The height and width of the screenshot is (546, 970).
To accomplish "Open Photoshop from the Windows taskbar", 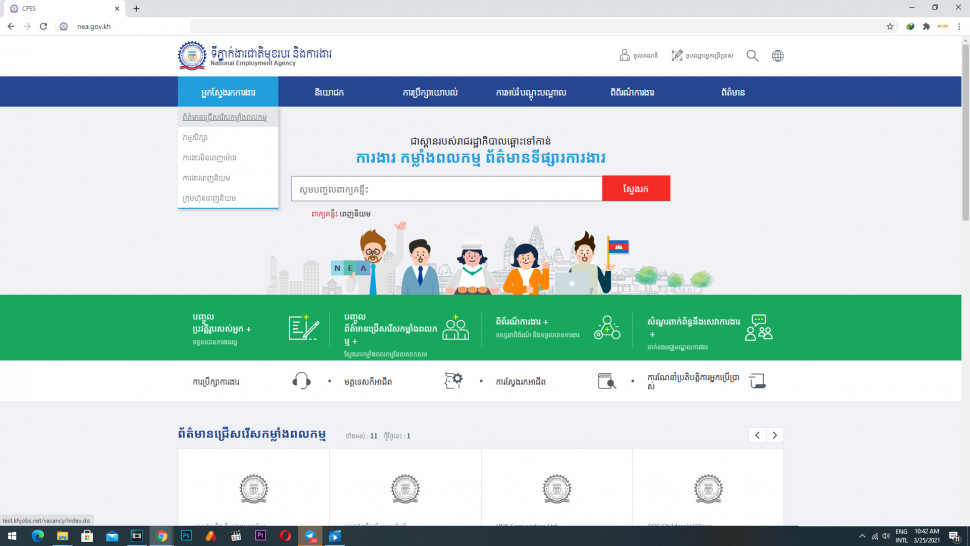I will click(x=186, y=536).
